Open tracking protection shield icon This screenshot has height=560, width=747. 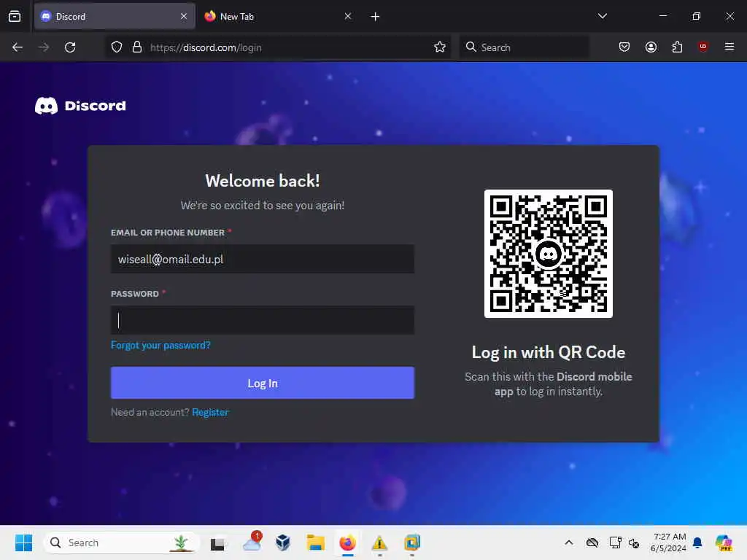(117, 47)
